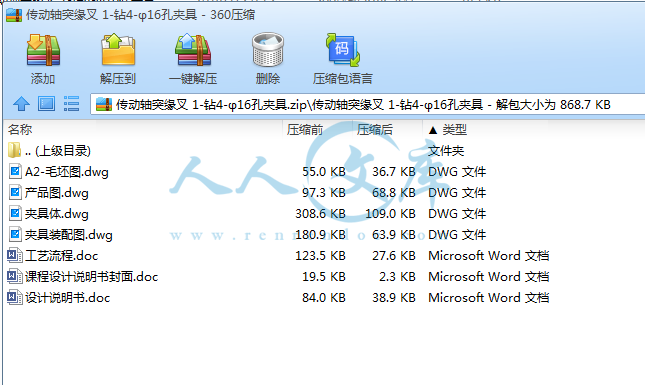Click the 63.9 KB compressed size
This screenshot has width=645, height=385.
click(x=394, y=235)
